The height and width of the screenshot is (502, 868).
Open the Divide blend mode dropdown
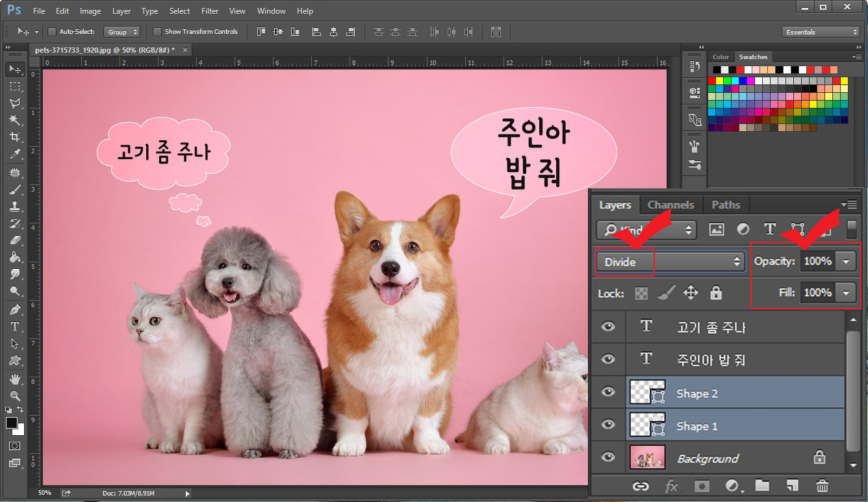pyautogui.click(x=669, y=261)
